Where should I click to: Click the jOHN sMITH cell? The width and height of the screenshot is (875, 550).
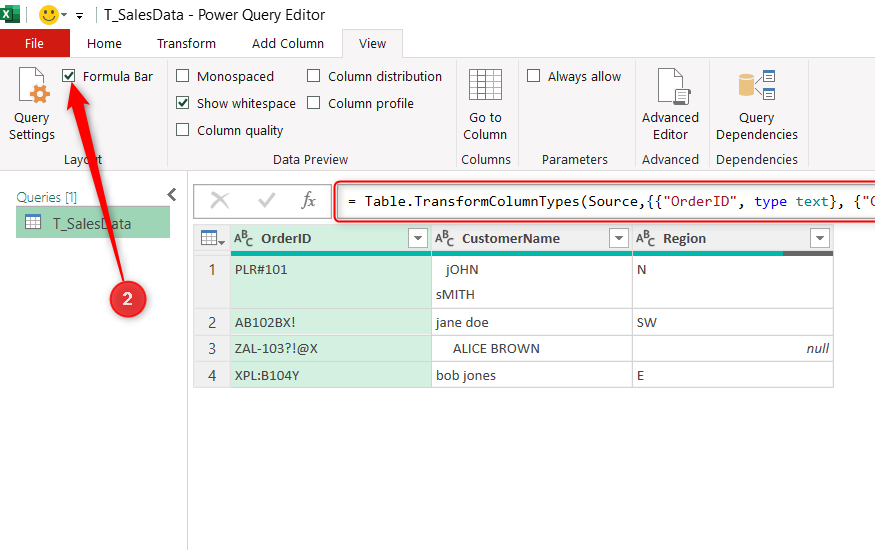pos(532,282)
